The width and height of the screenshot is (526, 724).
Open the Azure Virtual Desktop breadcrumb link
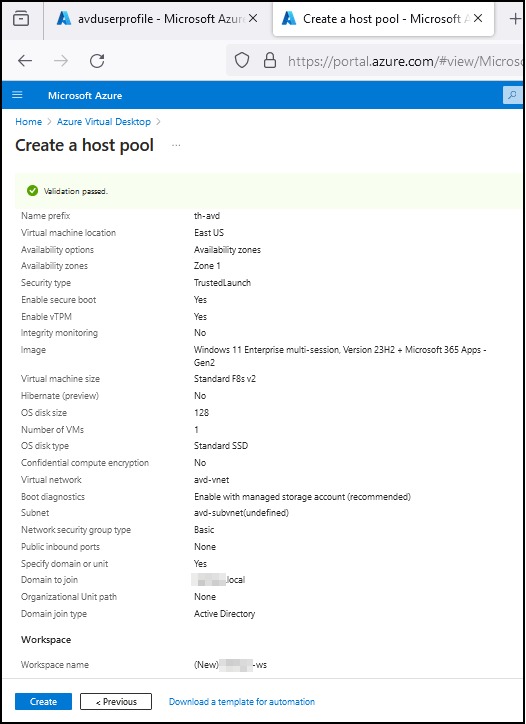point(104,121)
